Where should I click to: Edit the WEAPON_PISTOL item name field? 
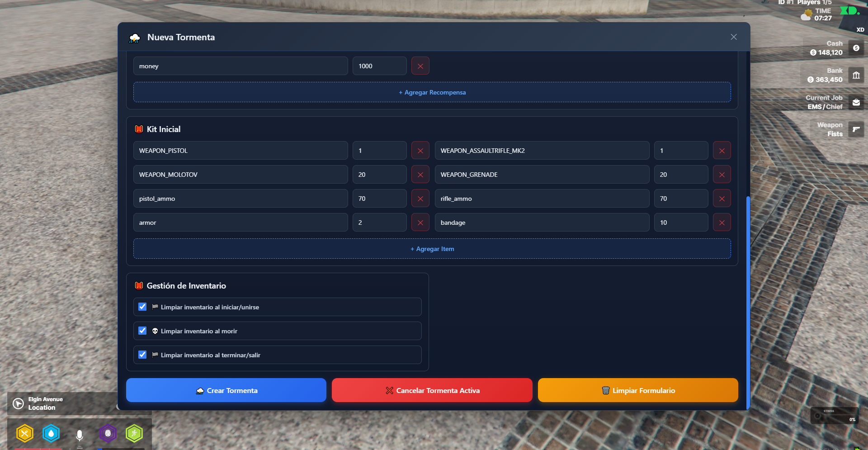tap(241, 151)
